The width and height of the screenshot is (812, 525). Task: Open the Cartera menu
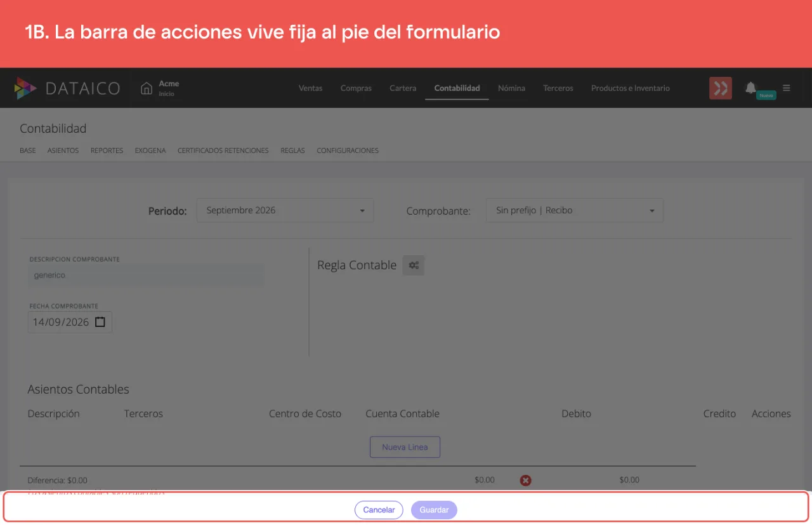[403, 88]
